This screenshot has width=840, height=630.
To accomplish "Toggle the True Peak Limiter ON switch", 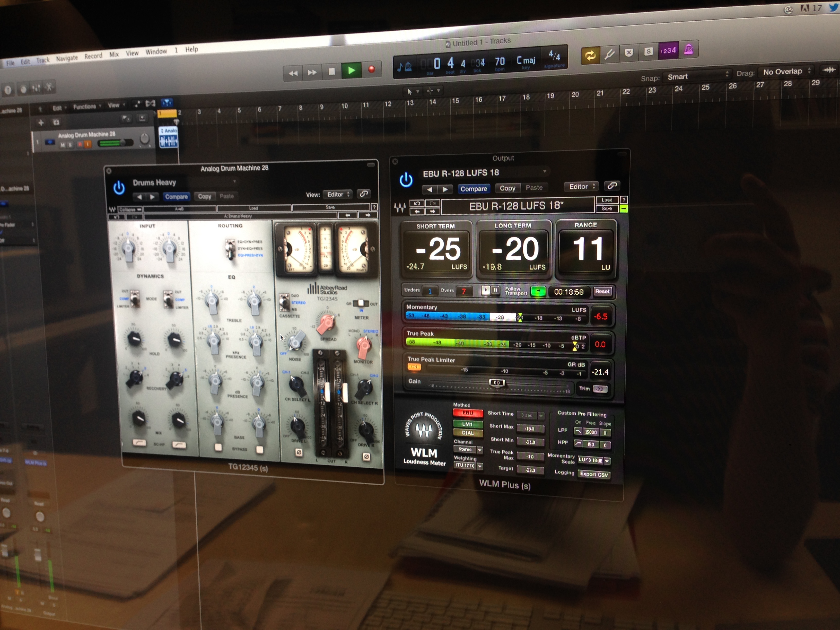I will click(x=414, y=367).
